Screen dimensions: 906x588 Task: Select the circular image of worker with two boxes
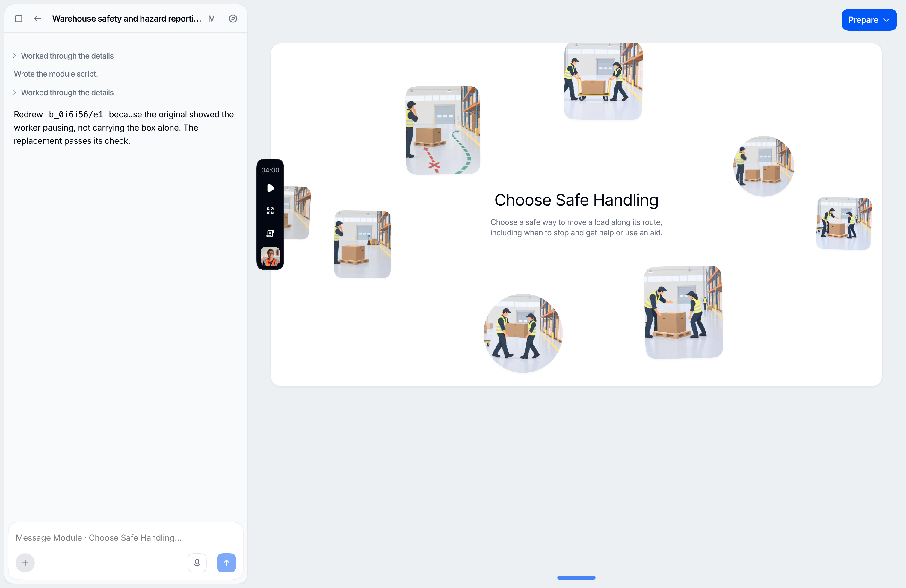(763, 166)
